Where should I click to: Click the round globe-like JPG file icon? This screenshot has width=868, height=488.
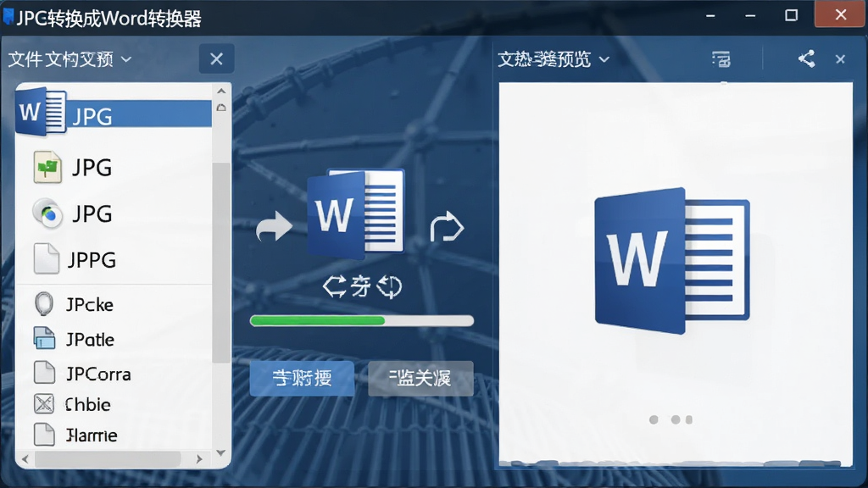(47, 213)
